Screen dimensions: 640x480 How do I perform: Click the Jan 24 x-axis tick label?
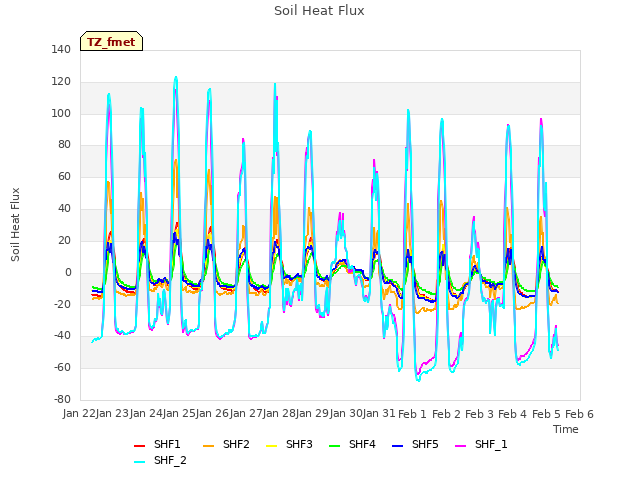pyautogui.click(x=146, y=414)
